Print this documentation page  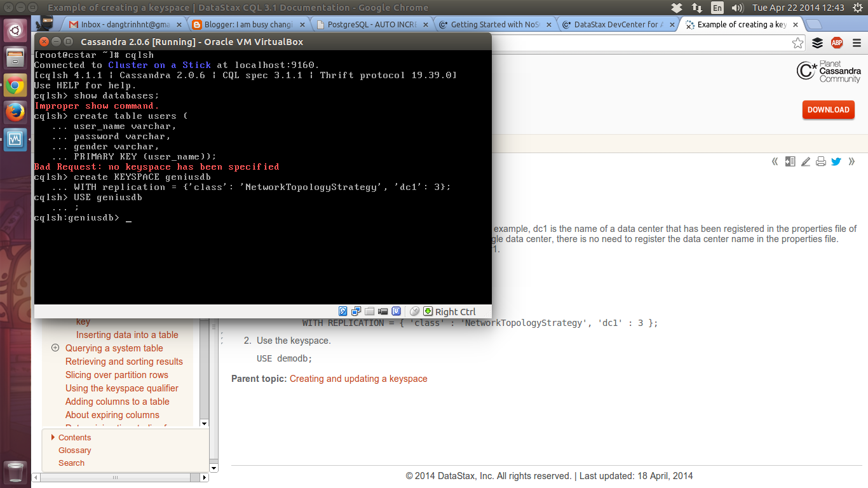coord(821,161)
